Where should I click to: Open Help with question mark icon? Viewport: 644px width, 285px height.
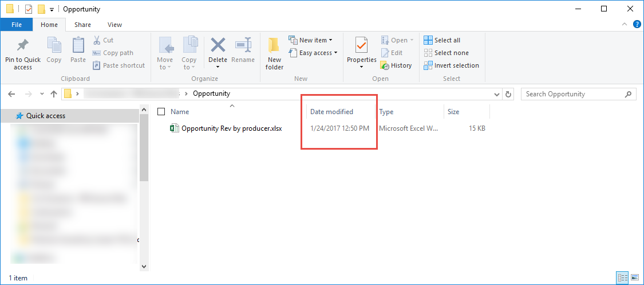coord(637,25)
